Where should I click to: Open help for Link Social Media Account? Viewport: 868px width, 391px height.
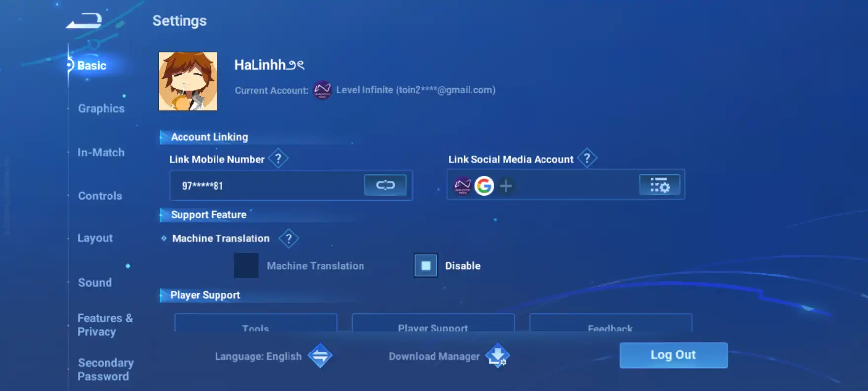click(587, 158)
